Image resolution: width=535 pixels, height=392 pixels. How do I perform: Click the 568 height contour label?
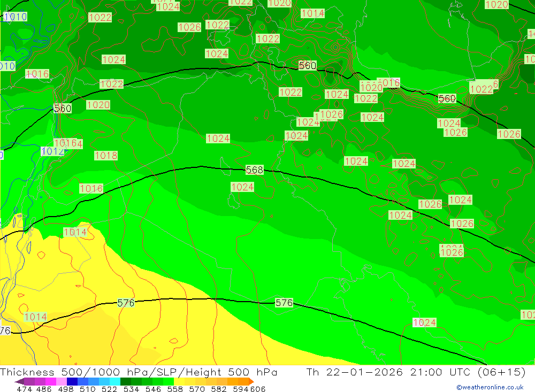pos(255,170)
